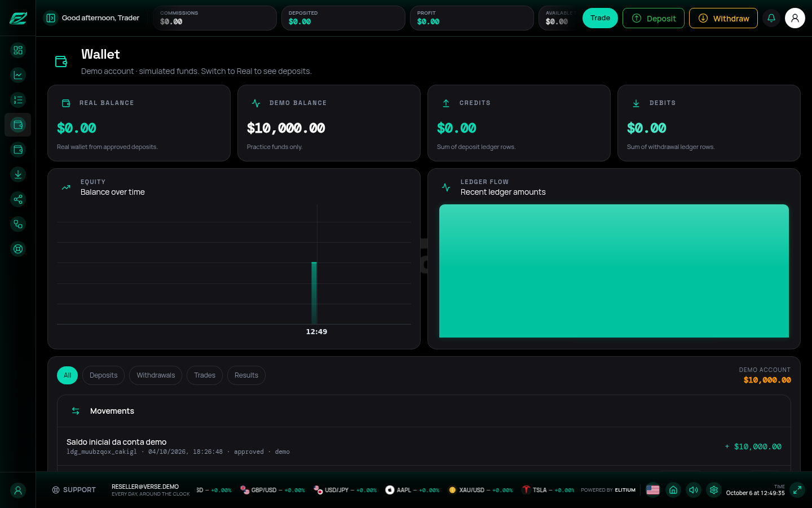Switch to the Withdrawals filter tab
Image resolution: width=812 pixels, height=508 pixels.
[156, 375]
